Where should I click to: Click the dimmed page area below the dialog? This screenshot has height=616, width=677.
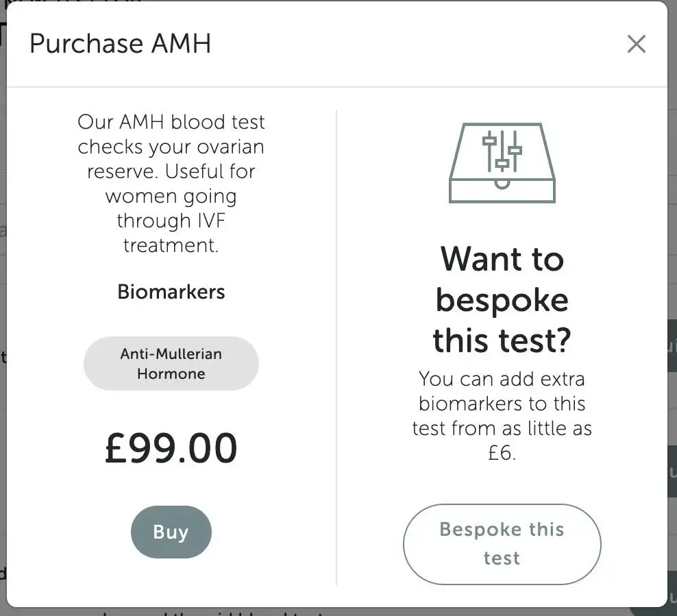click(274, 612)
